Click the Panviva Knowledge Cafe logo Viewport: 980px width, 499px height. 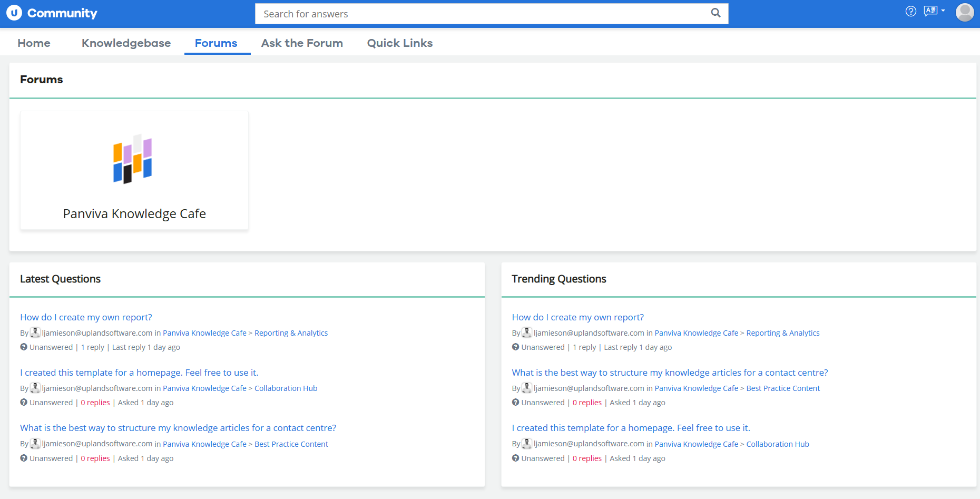coord(133,159)
